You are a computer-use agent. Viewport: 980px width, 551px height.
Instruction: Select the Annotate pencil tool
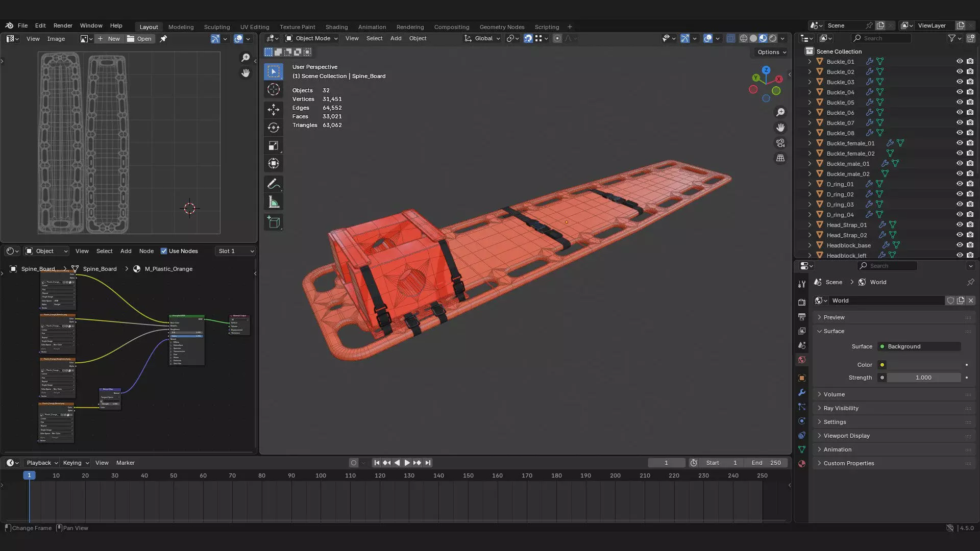coord(274,184)
